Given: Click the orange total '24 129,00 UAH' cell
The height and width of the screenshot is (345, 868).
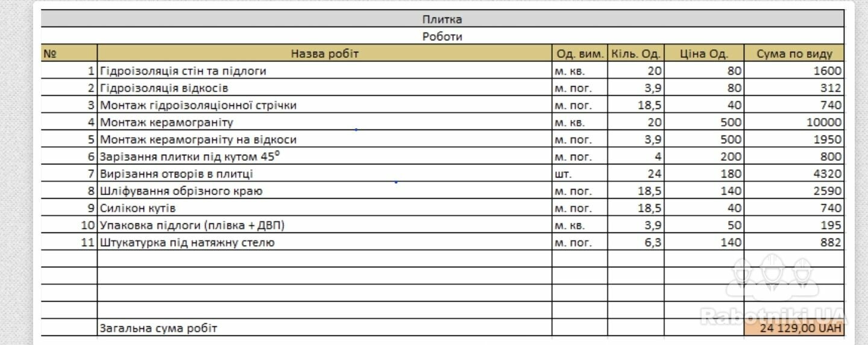Looking at the screenshot, I should pyautogui.click(x=794, y=328).
